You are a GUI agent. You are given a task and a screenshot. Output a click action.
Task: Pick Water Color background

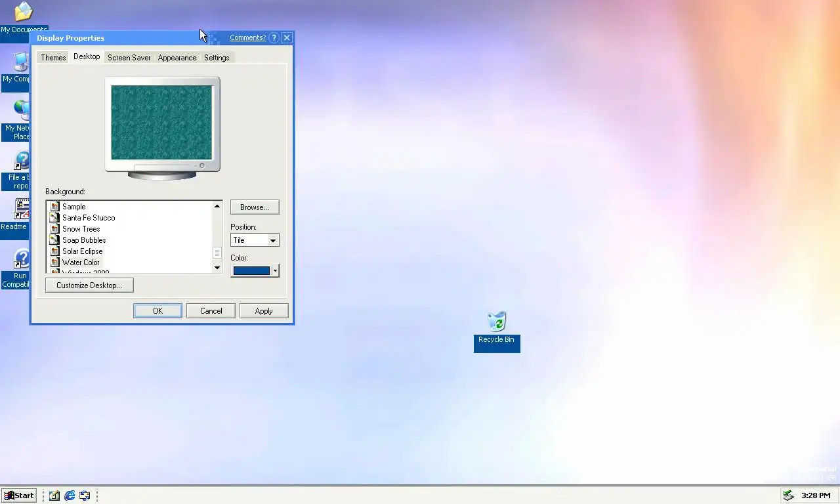click(x=81, y=262)
